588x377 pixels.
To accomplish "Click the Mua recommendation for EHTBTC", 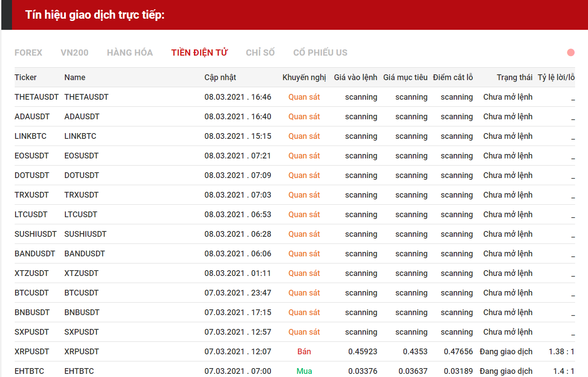I will (304, 371).
